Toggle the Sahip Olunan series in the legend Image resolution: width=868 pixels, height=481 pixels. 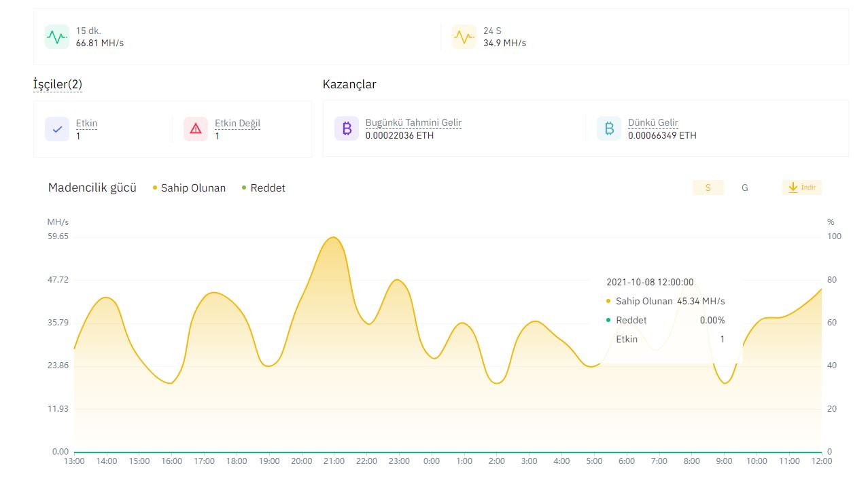click(190, 188)
